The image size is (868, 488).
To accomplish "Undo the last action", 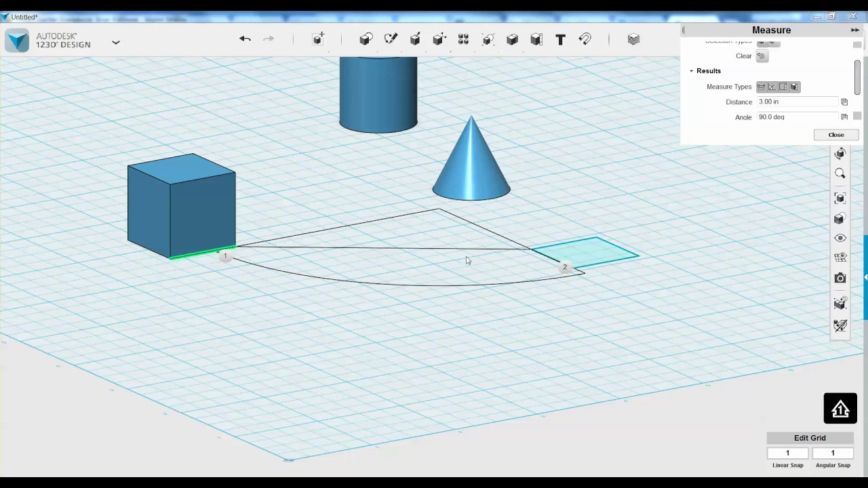I will 245,39.
